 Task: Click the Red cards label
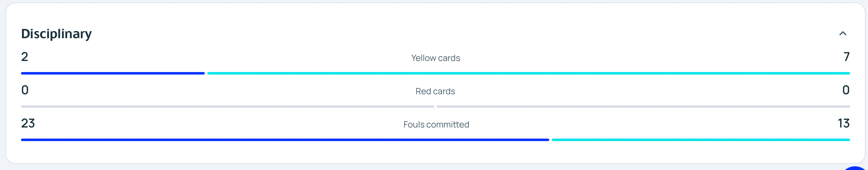tap(435, 91)
